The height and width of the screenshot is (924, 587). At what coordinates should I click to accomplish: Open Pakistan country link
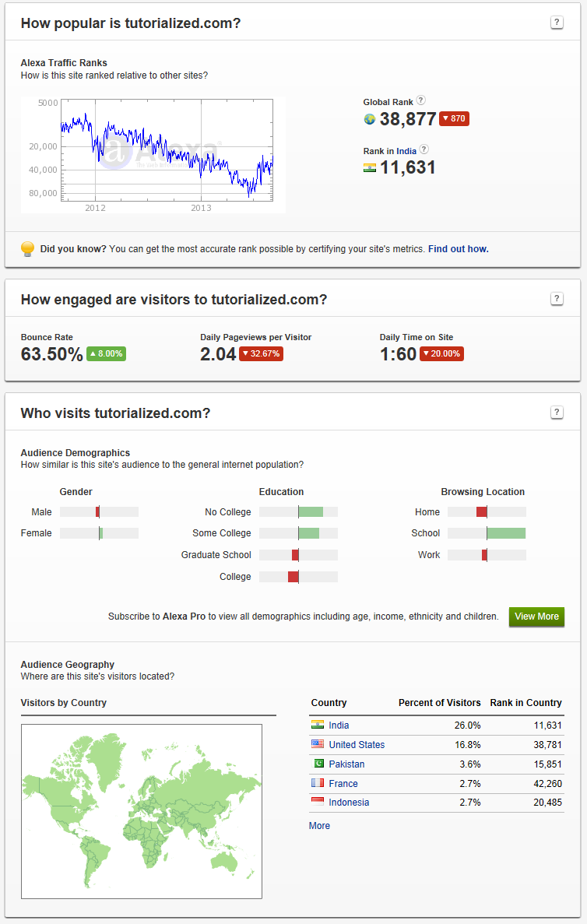(346, 764)
